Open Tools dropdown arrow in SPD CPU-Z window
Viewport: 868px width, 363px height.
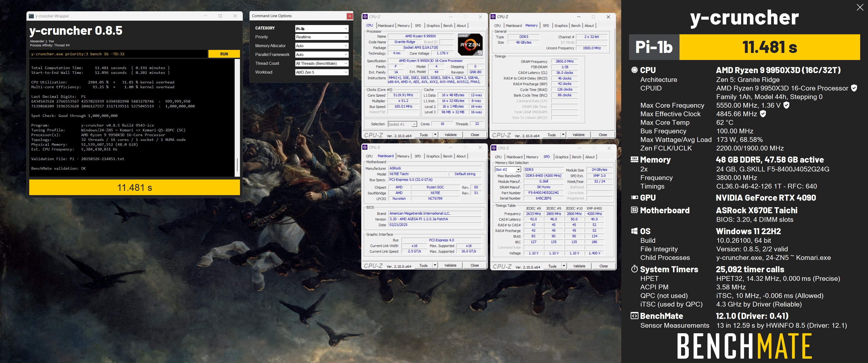coord(564,266)
